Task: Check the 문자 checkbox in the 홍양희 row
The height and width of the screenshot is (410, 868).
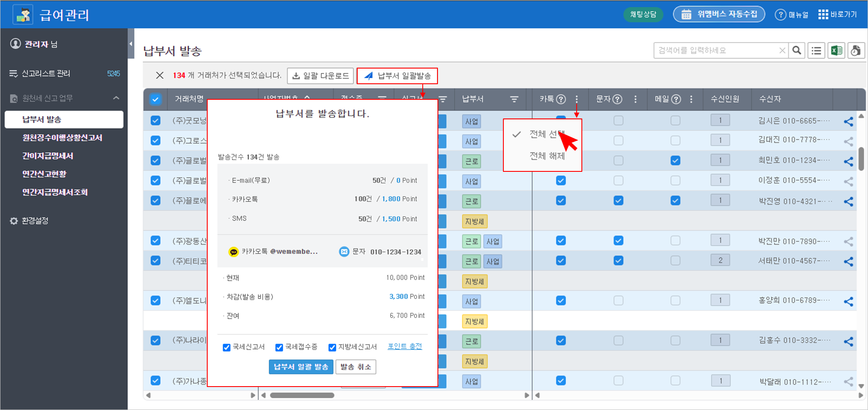Action: [x=619, y=300]
